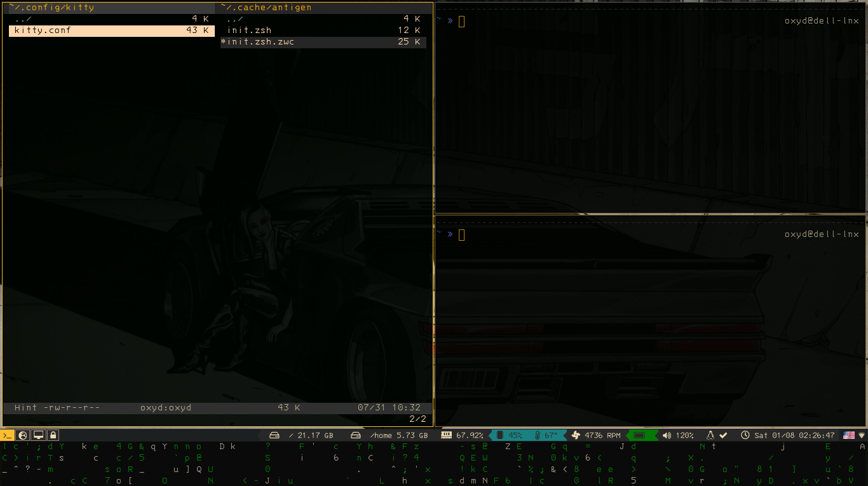Click the Sat 01/08 02:26:47 date
868x486 pixels.
point(794,435)
